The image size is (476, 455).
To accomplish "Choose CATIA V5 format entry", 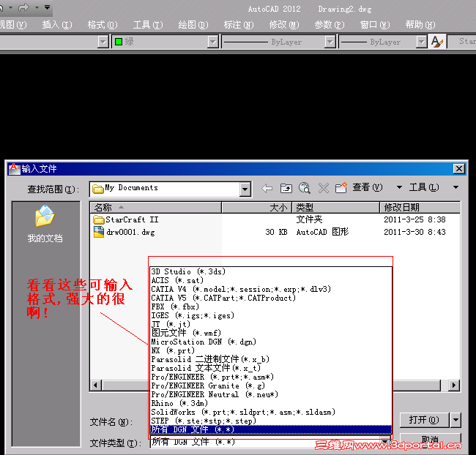I will [271, 298].
